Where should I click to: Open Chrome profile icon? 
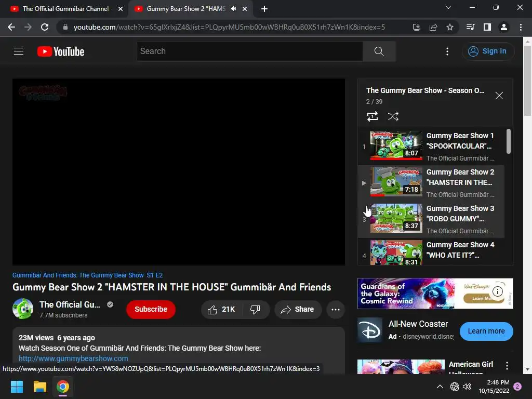tap(504, 27)
